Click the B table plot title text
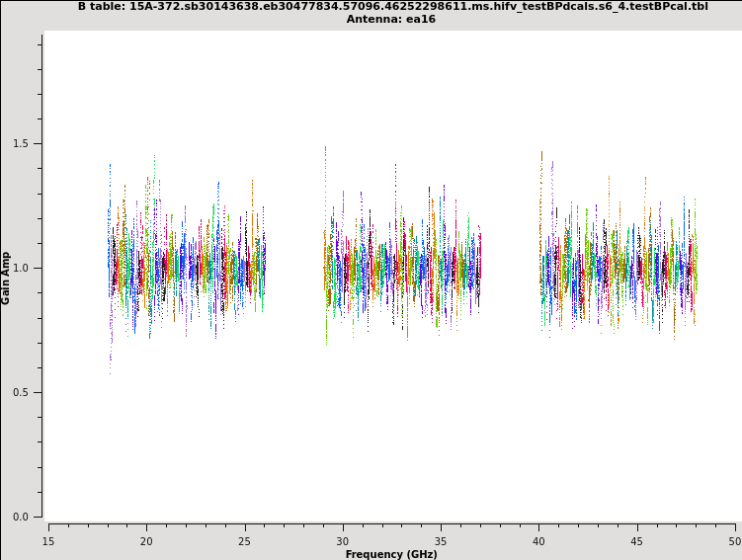Viewport: 742px width, 560px height. (392, 6)
